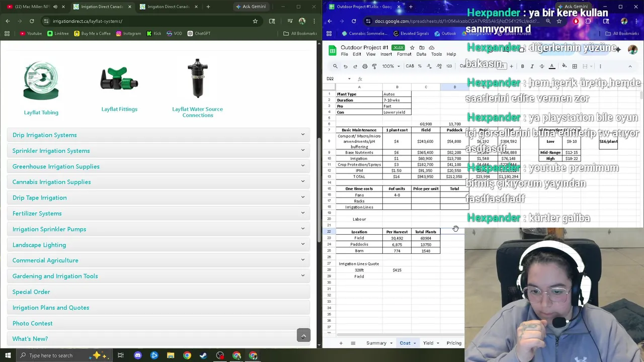
Task: Bookmark irrigationdirect.ca page with star
Action: point(255,21)
